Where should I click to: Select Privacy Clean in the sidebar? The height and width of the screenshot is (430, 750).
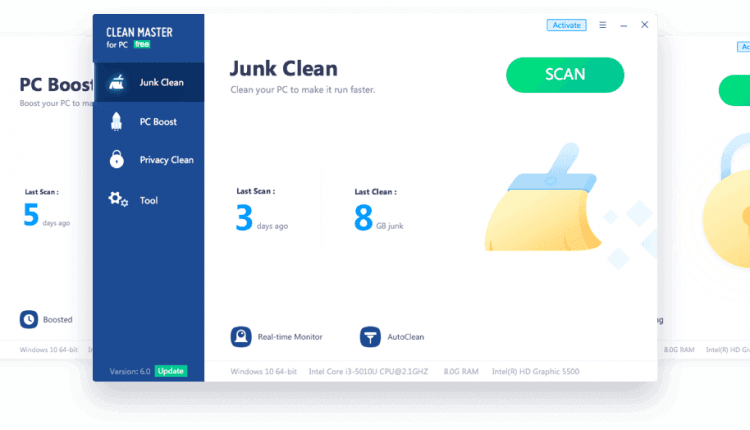149,160
